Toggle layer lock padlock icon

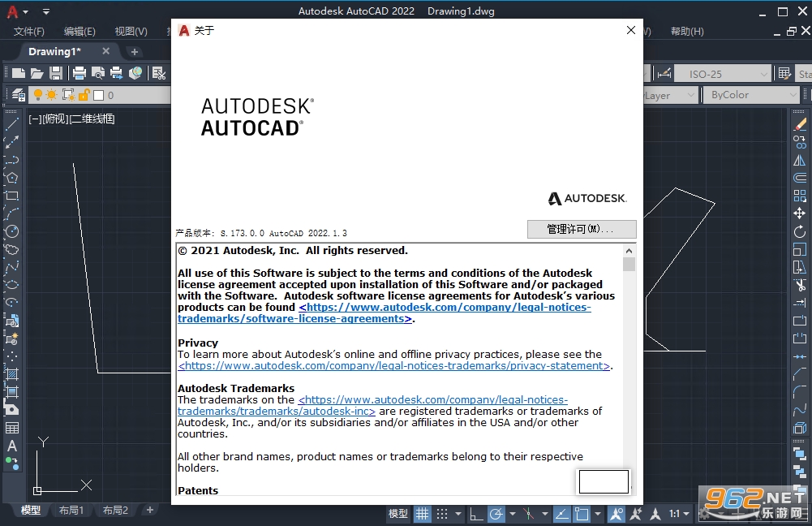point(84,95)
